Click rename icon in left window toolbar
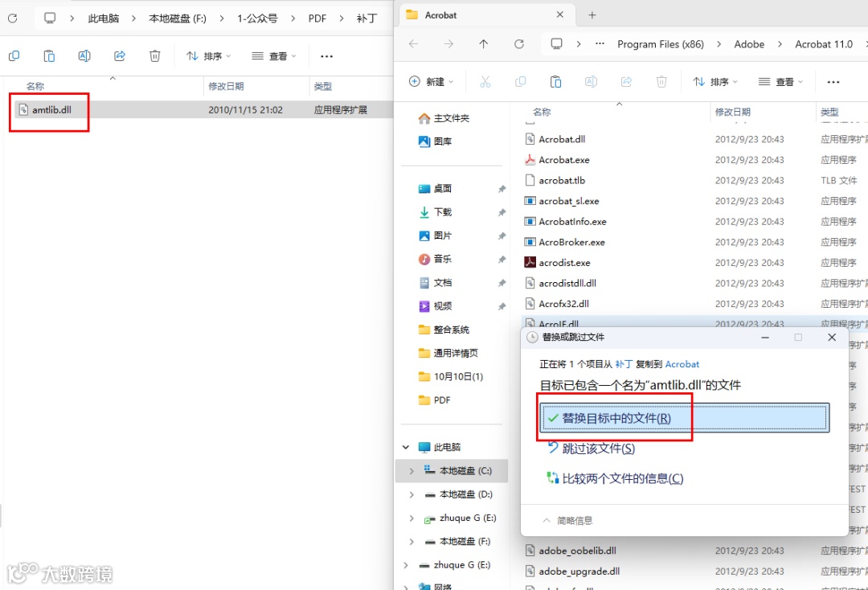This screenshot has width=868, height=590. pyautogui.click(x=84, y=55)
